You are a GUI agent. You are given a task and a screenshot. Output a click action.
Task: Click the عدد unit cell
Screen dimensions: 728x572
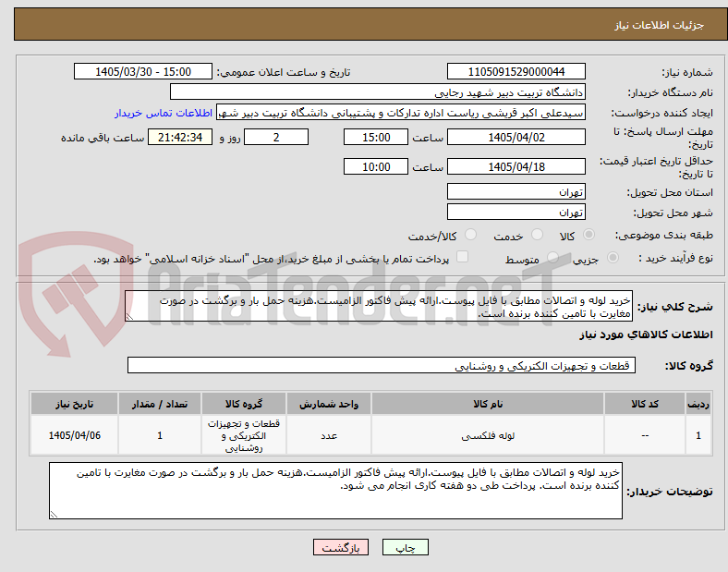click(329, 435)
